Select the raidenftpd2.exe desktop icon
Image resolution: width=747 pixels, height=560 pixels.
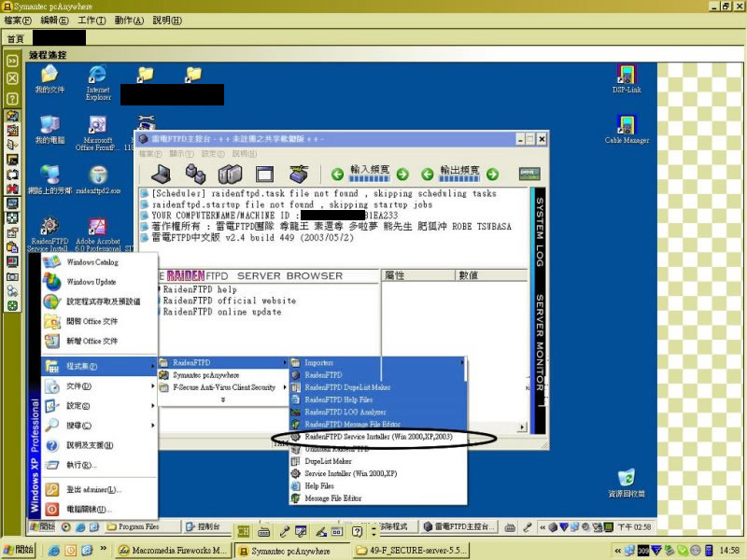(98, 180)
